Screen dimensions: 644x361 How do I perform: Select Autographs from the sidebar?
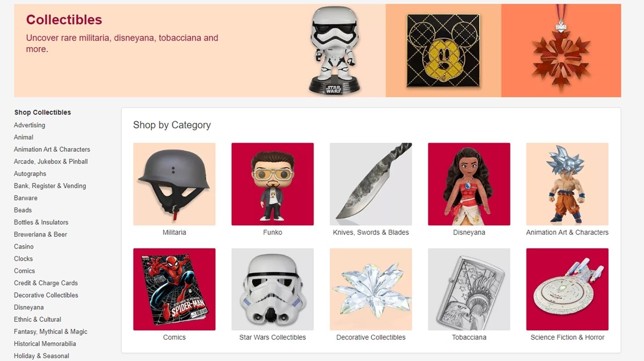(30, 174)
